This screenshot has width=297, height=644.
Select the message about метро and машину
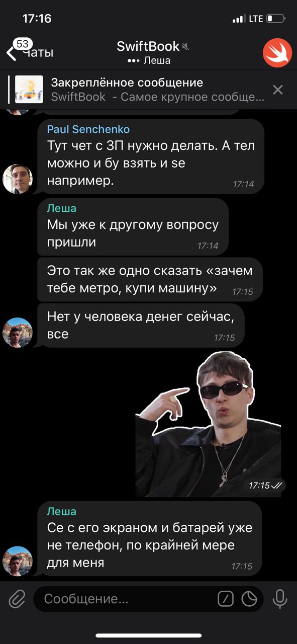(151, 279)
